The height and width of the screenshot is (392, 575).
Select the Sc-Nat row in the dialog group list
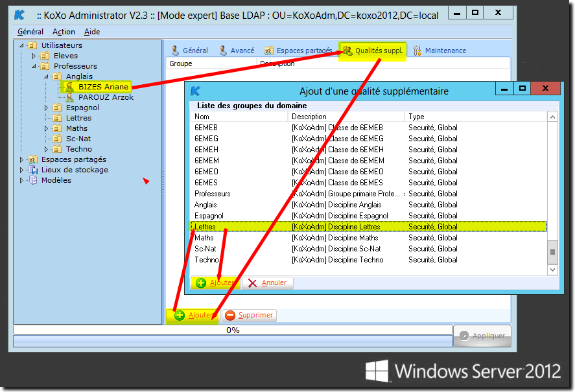(x=369, y=249)
